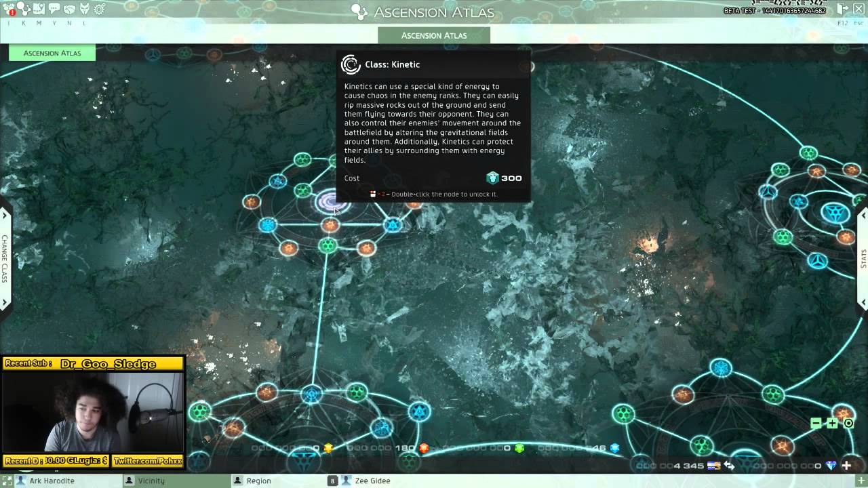Open the chat speech bubble icon
868x488 pixels.
click(54, 9)
